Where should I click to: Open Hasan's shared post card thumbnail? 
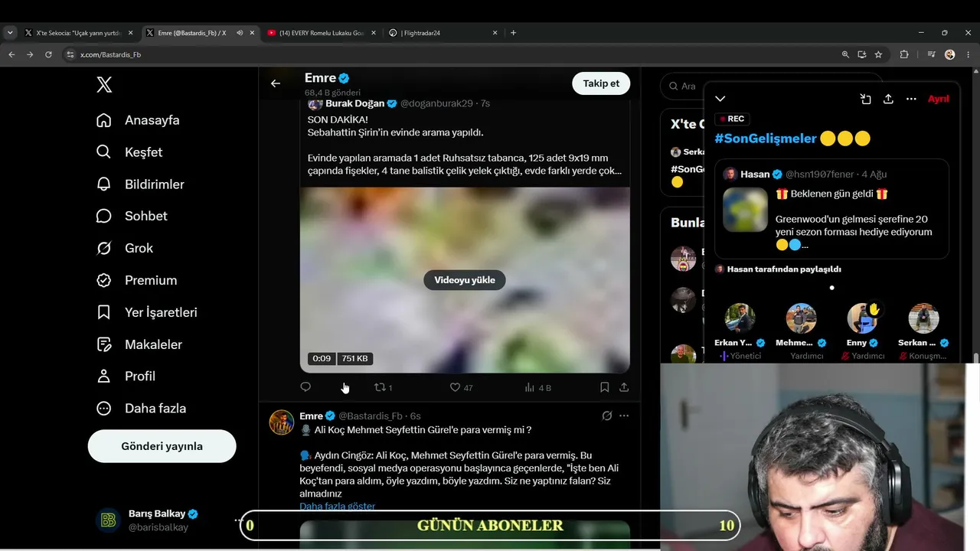[x=745, y=210]
